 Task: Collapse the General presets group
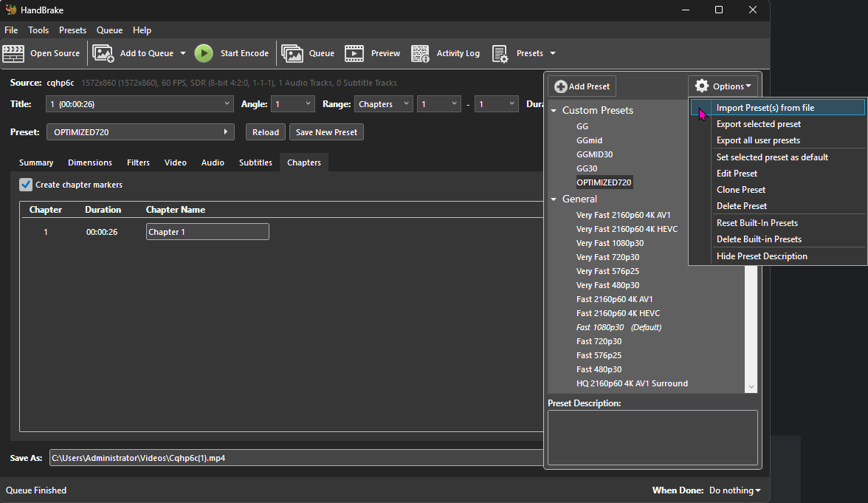tap(554, 199)
